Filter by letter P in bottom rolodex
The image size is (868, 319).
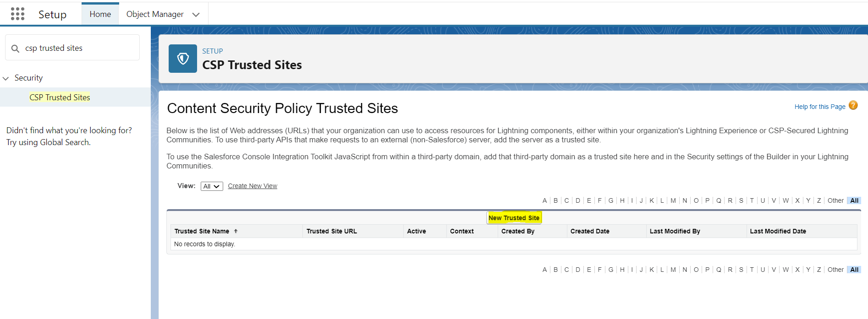(x=707, y=270)
